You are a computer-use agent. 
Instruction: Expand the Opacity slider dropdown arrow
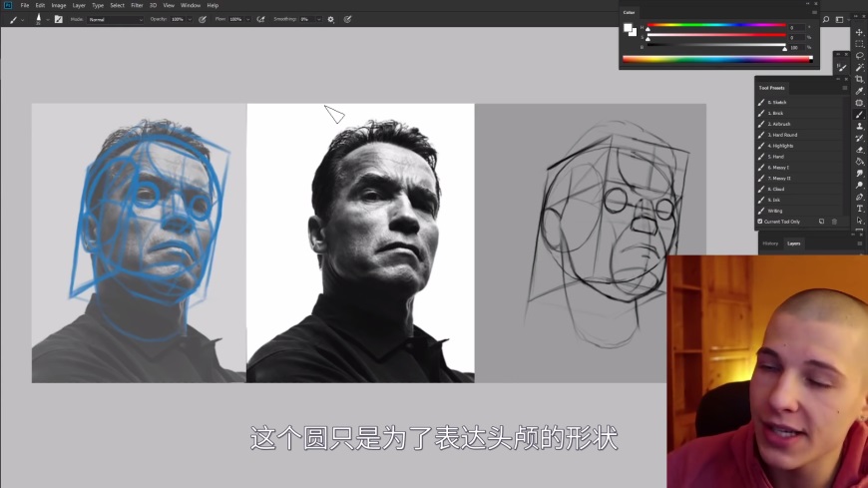tap(190, 19)
